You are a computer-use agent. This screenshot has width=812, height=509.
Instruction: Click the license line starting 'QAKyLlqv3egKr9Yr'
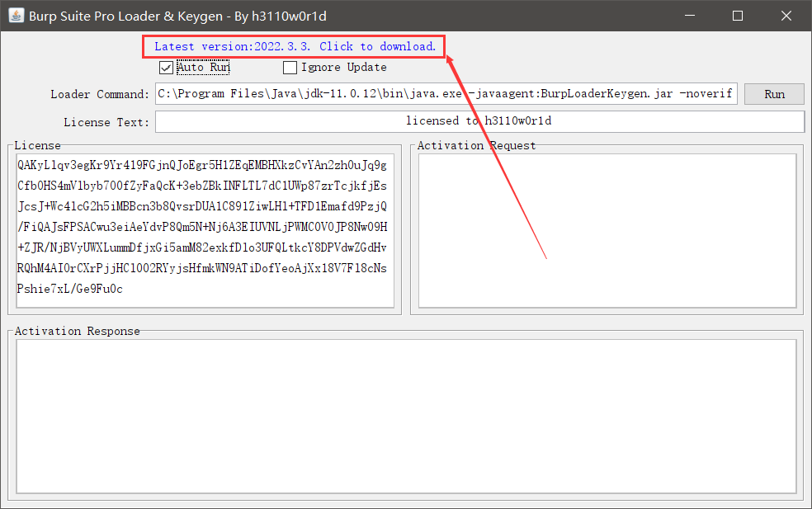pos(202,165)
